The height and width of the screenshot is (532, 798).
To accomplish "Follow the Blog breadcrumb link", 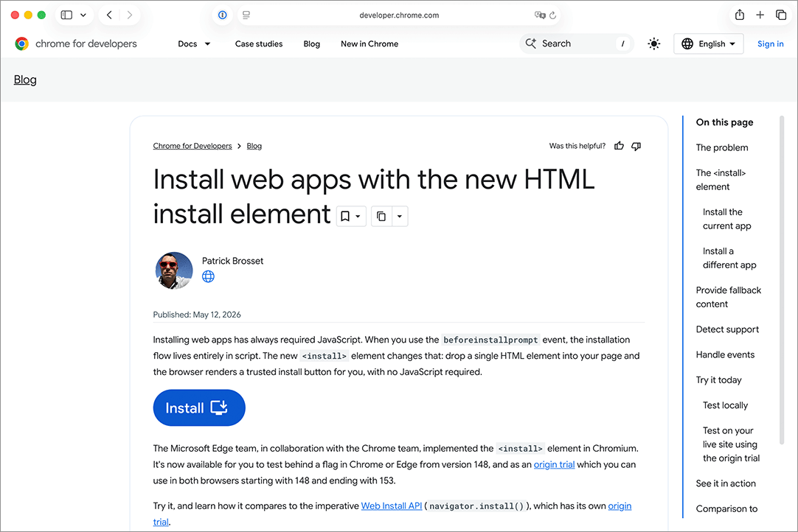I will 254,146.
